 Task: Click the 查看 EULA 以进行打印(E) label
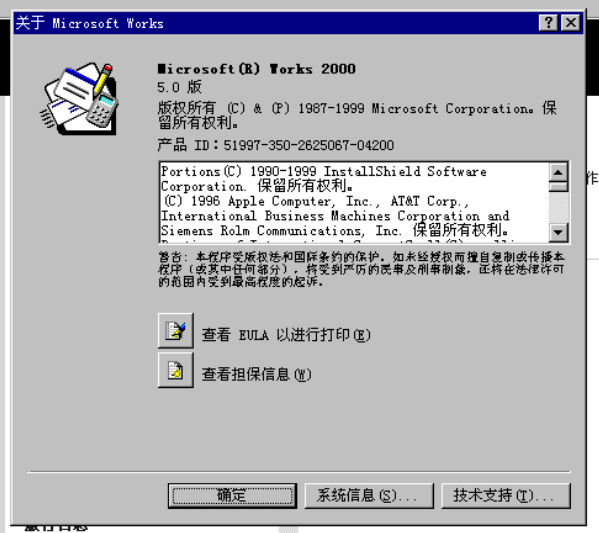[x=286, y=335]
